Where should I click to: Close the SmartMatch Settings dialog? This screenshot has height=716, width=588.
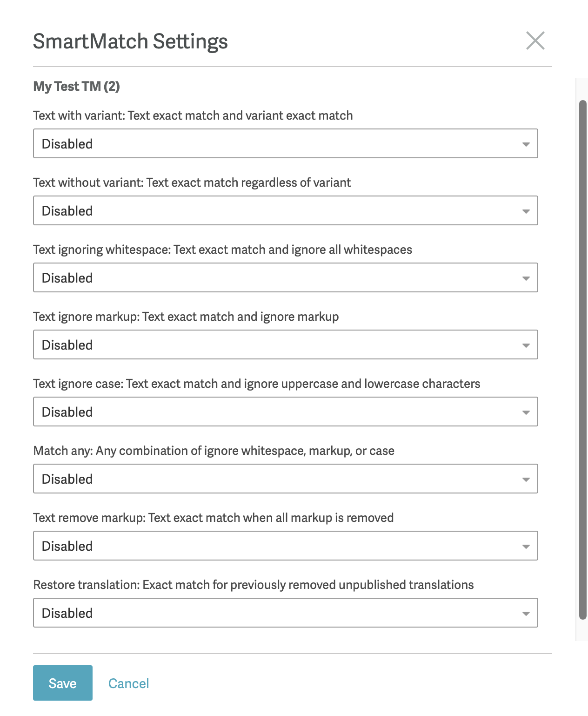535,41
